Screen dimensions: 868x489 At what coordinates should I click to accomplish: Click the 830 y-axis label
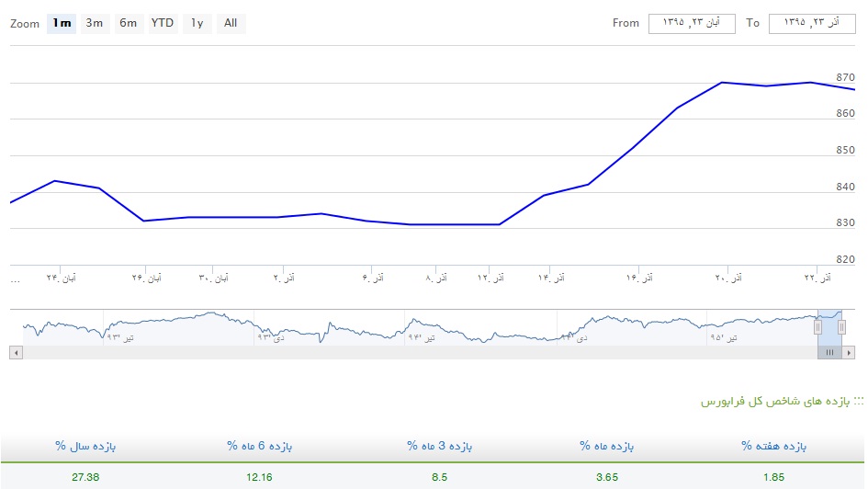(845, 222)
